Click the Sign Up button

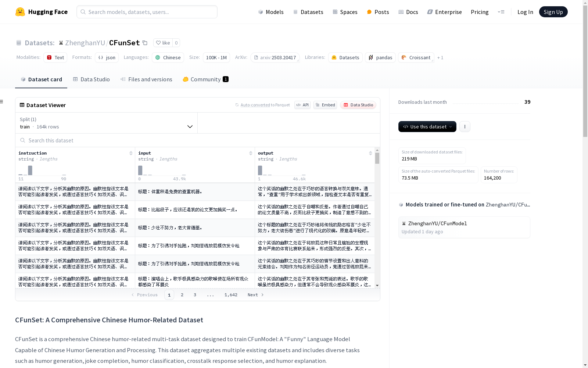click(553, 12)
